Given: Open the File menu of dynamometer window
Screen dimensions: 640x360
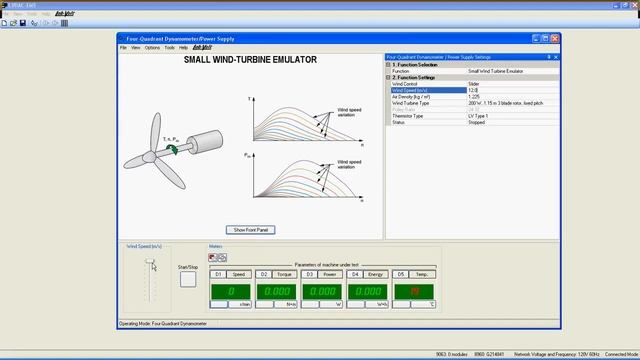Looking at the screenshot, I should click(x=123, y=48).
